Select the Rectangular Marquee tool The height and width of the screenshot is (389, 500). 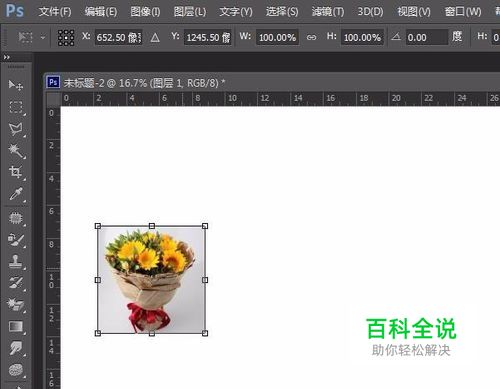[x=16, y=107]
